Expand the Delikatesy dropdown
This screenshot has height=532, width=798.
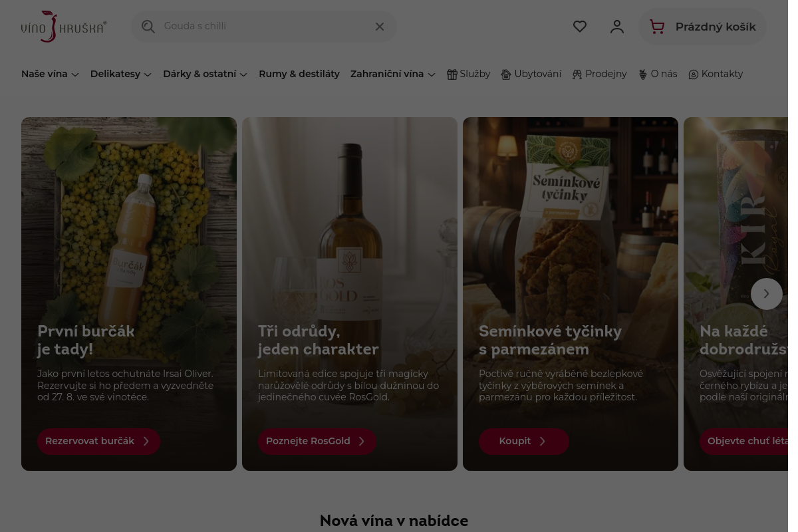point(121,74)
